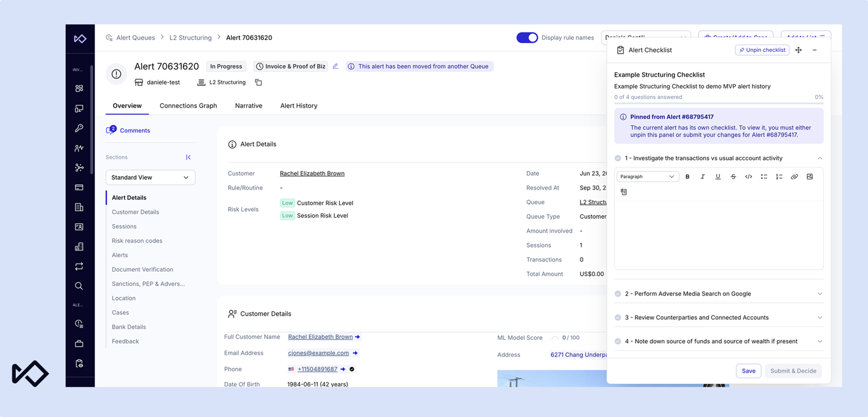Screen dimensions: 868x417
Task: Expand Perform Adverse Media Search question
Action: (x=820, y=293)
